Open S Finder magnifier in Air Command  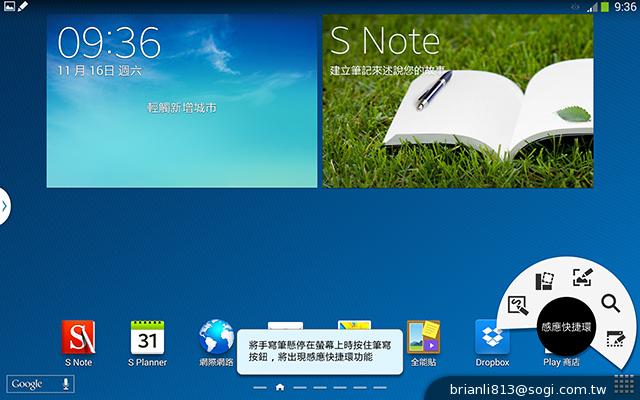(x=611, y=303)
